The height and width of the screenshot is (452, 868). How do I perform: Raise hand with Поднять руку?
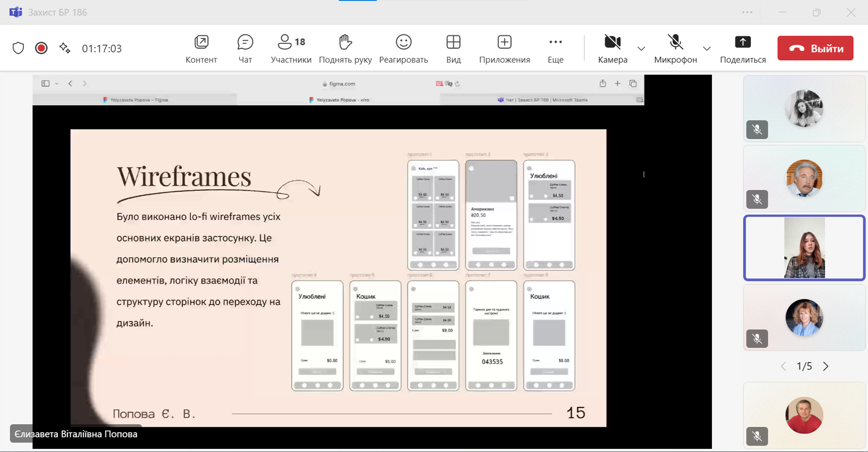(x=345, y=48)
